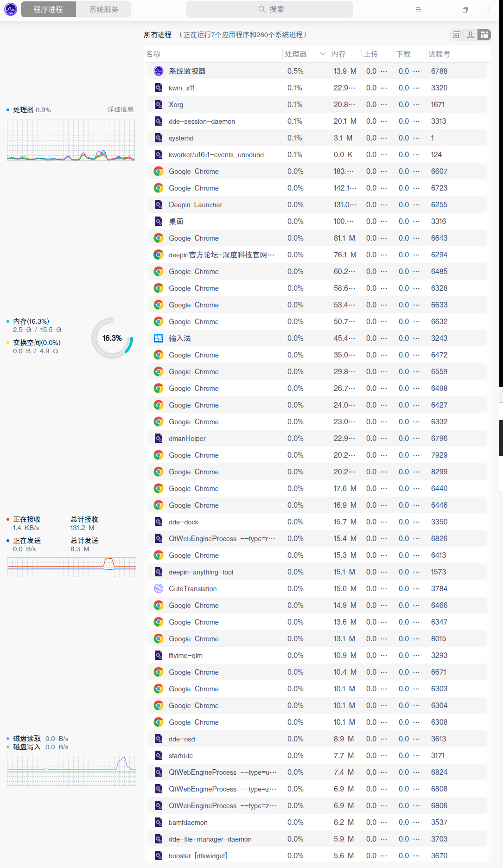
Task: Click the booster [dtkwidget] process icon
Action: coord(159,855)
